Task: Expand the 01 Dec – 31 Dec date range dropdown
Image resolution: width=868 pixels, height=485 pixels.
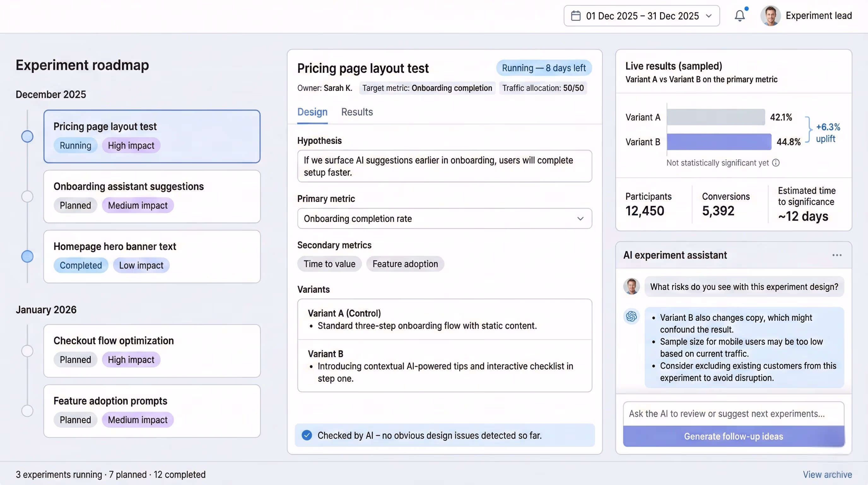Action: [x=709, y=16]
